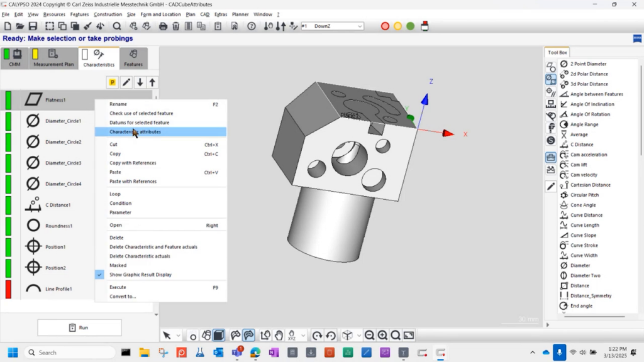Click the pencil edit icon above characteristics list
This screenshot has height=362, width=644.
tap(126, 82)
